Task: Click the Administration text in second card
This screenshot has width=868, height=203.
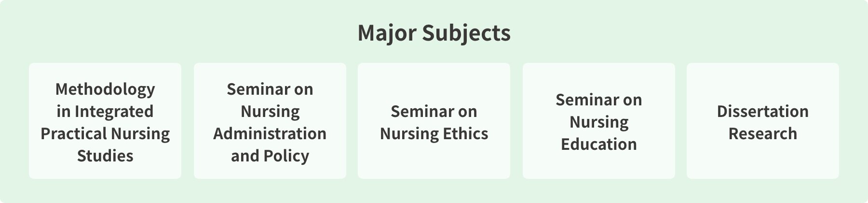Action: [x=270, y=133]
